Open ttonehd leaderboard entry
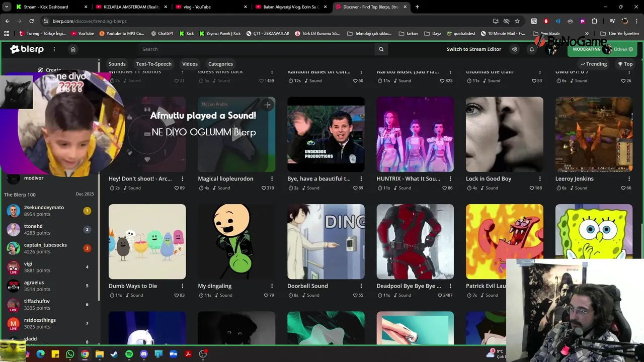644x362 pixels. (49, 229)
